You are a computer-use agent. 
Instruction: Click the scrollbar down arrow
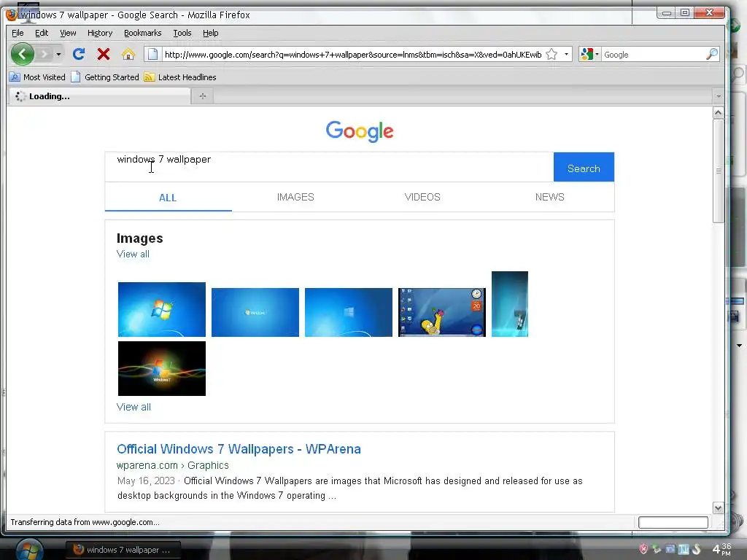[x=719, y=508]
